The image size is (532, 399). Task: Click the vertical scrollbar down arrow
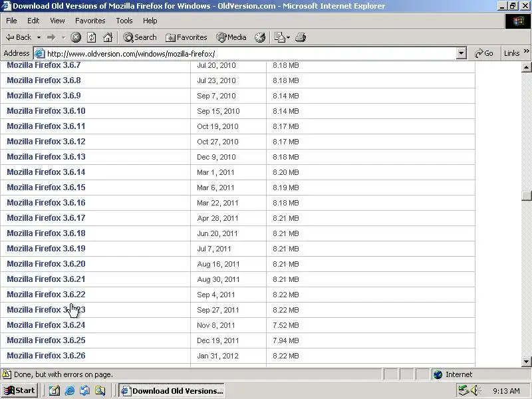coord(526,361)
